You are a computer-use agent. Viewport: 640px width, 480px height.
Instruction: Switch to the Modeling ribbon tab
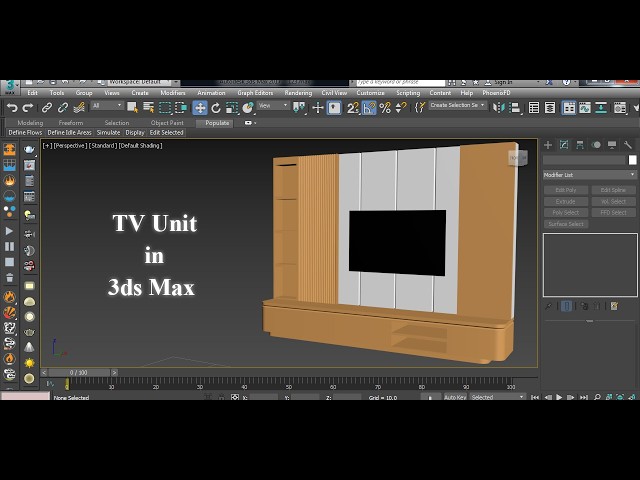[30, 123]
